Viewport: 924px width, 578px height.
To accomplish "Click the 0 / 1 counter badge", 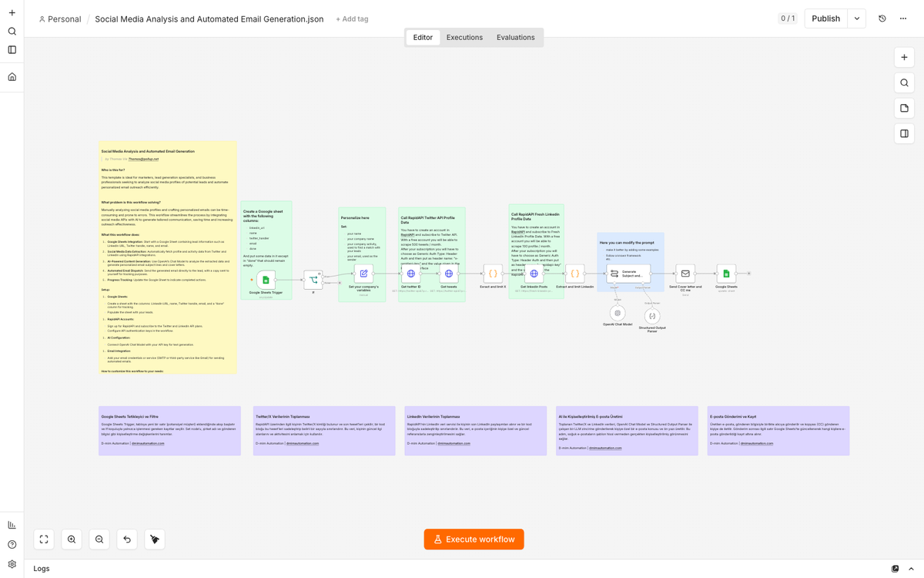I will point(788,18).
